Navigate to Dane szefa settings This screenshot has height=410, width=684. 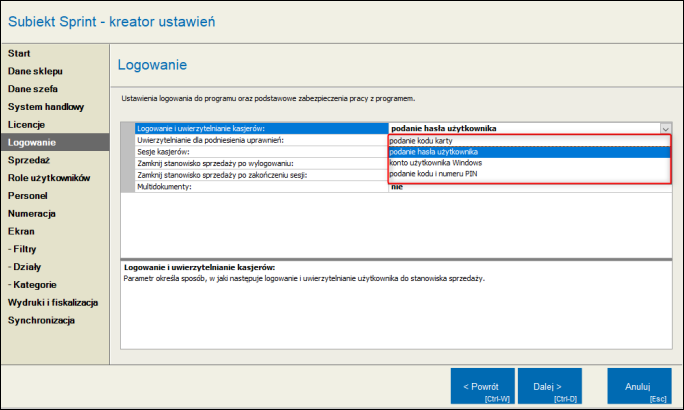(x=33, y=88)
